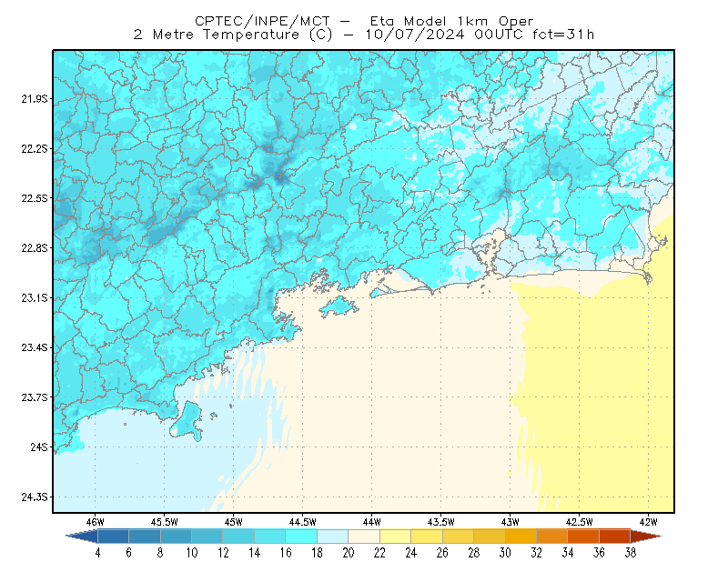Choose the 28–30 degree legend color swatch
728x562 pixels.
click(x=490, y=537)
